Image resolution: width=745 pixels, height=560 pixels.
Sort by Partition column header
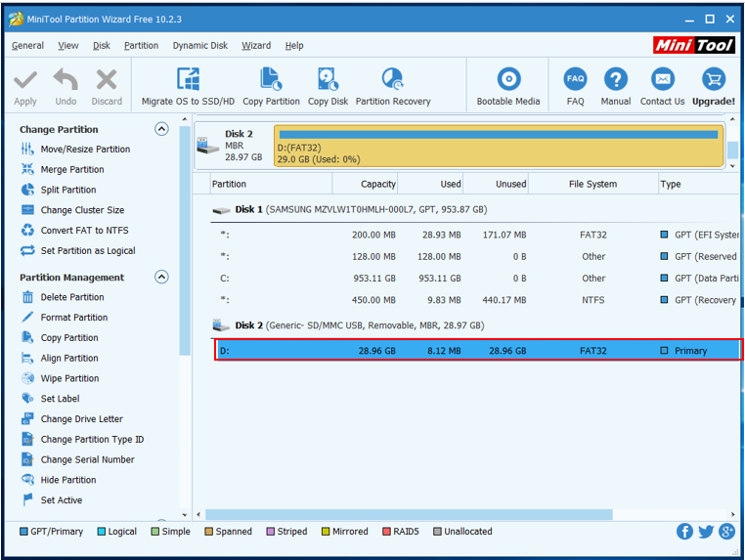tap(271, 184)
